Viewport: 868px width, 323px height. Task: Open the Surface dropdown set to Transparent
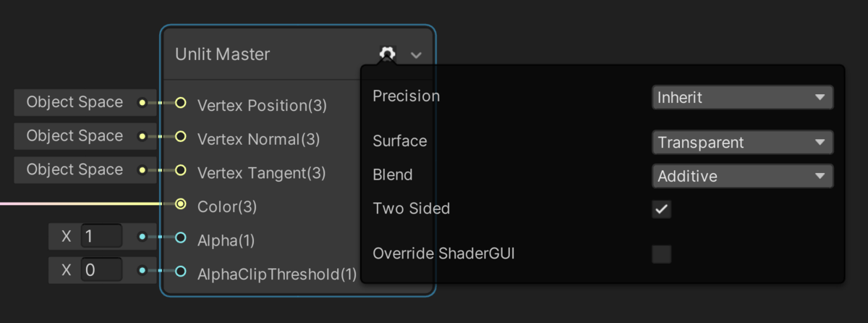pyautogui.click(x=742, y=142)
